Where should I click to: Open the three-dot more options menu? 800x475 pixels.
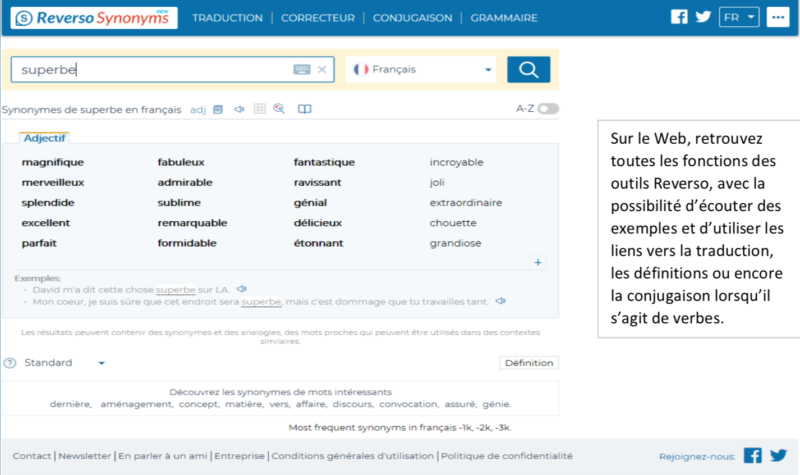[x=777, y=18]
